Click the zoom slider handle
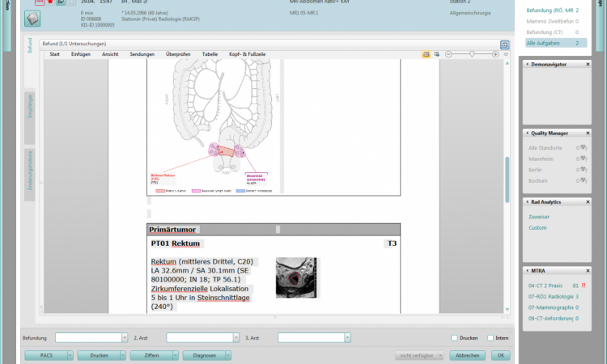This screenshot has height=364, width=607. coord(471,54)
